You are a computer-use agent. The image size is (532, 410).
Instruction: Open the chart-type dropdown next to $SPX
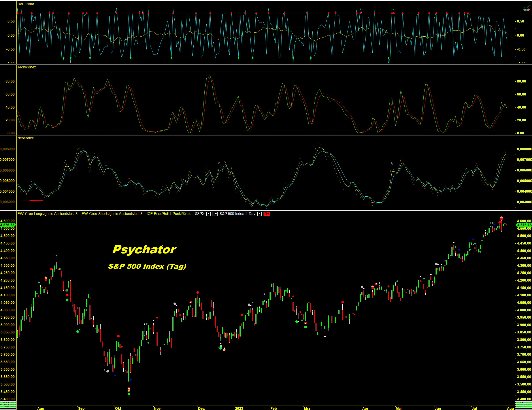pos(215,214)
